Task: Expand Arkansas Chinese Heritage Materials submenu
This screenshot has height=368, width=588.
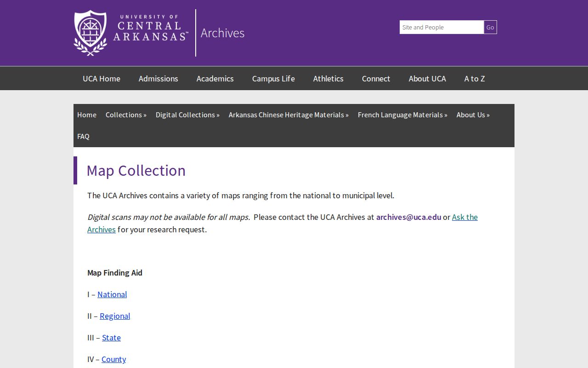Action: pos(288,115)
